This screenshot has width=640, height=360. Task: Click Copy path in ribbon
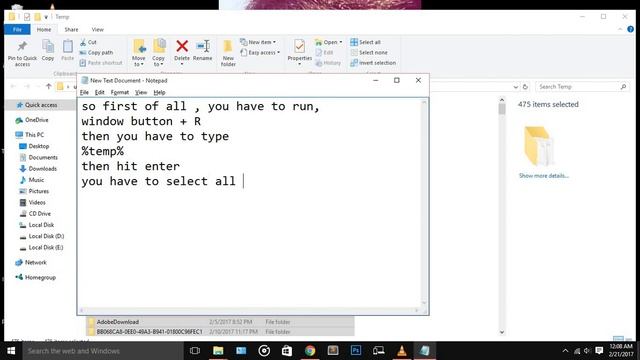[x=96, y=52]
